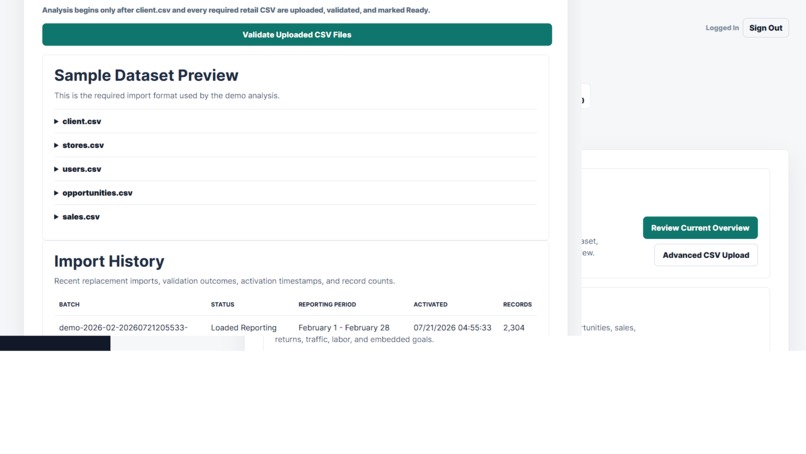This screenshot has width=806, height=454.
Task: Click the Import History heading
Action: [x=109, y=261]
